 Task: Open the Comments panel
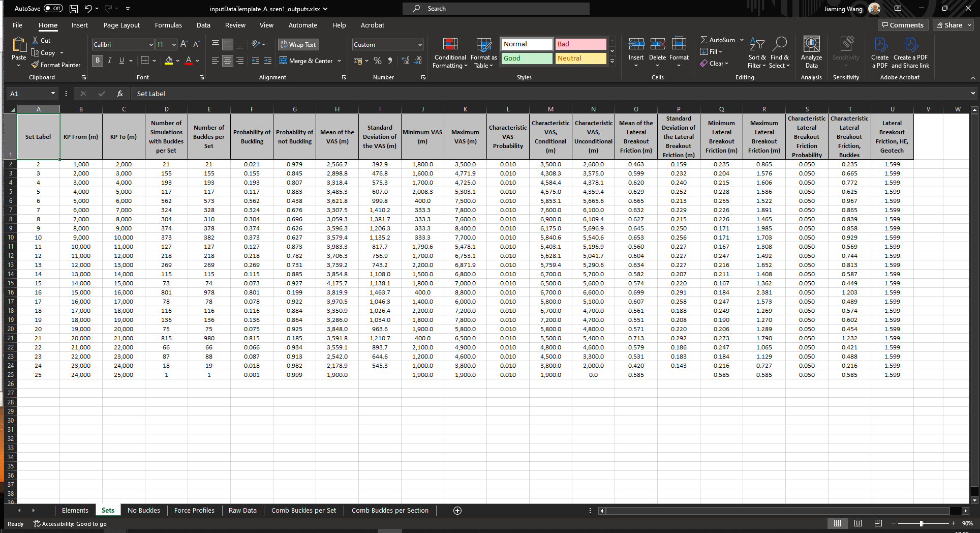[x=903, y=25]
